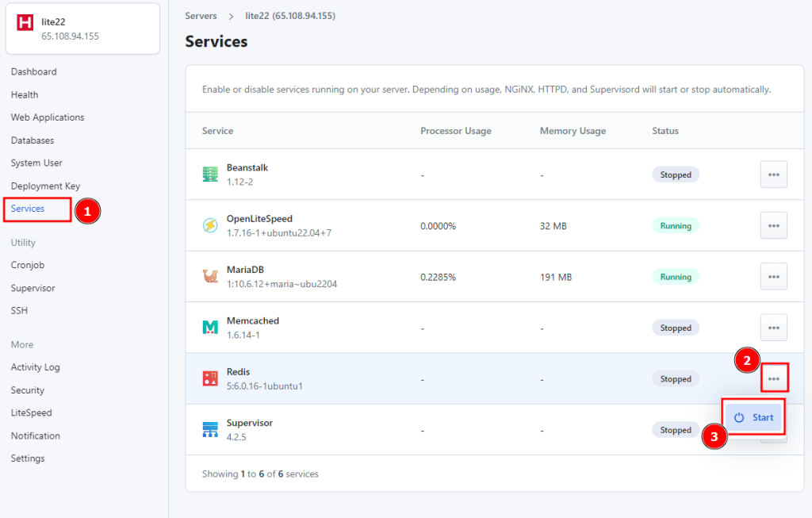Click the Hetzner server logo icon
Viewport: 812px width, 518px height.
pyautogui.click(x=25, y=23)
